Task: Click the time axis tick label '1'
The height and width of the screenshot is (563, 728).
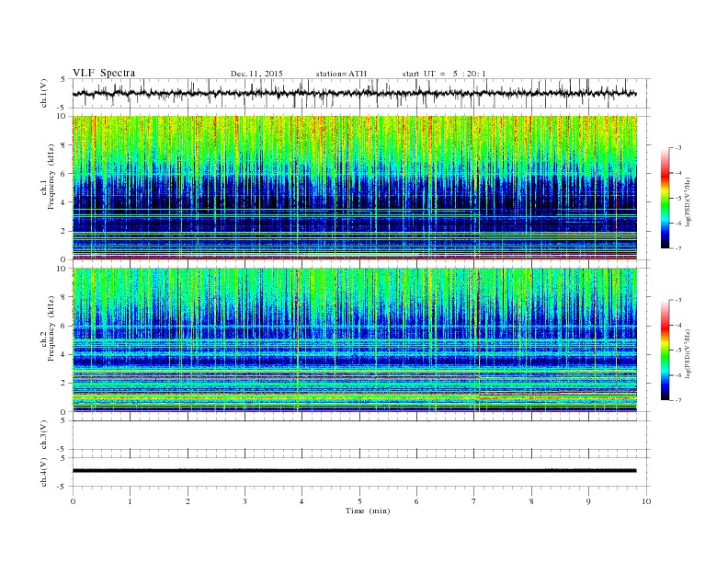Action: coord(131,501)
